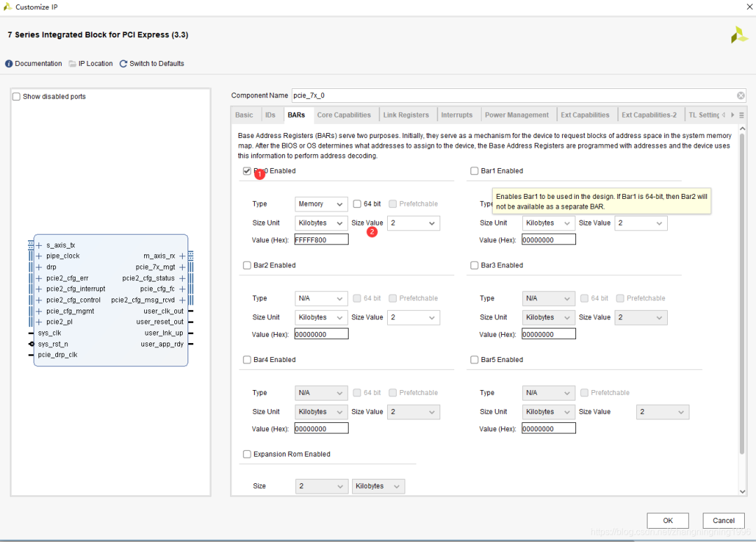Expand the pcie2_cfg_control port plus icon
Image resolution: width=756 pixels, height=542 pixels.
39,300
